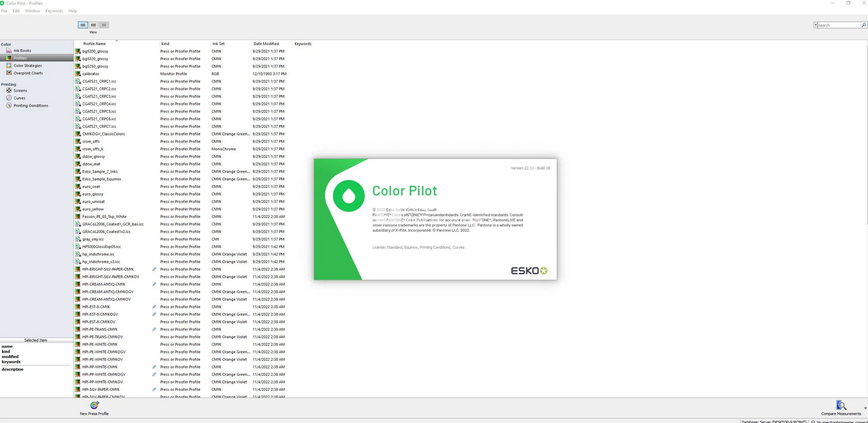Select the euro_yellow profile name

tap(93, 210)
